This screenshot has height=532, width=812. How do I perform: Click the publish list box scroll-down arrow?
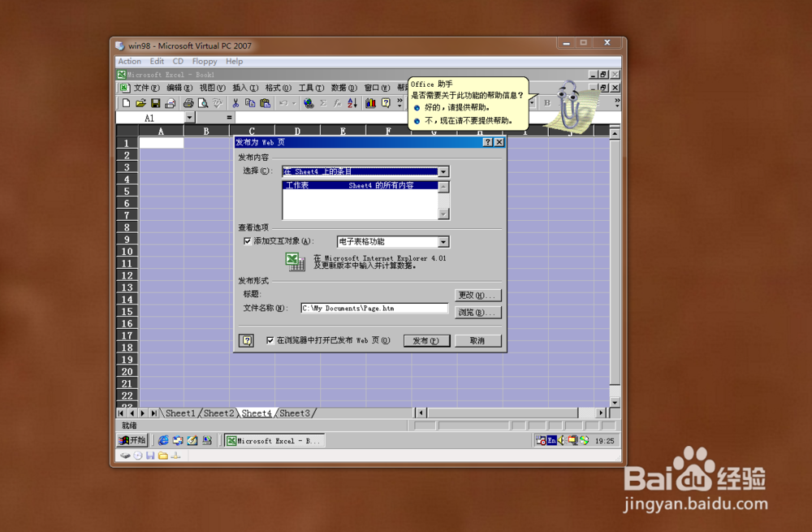(443, 214)
